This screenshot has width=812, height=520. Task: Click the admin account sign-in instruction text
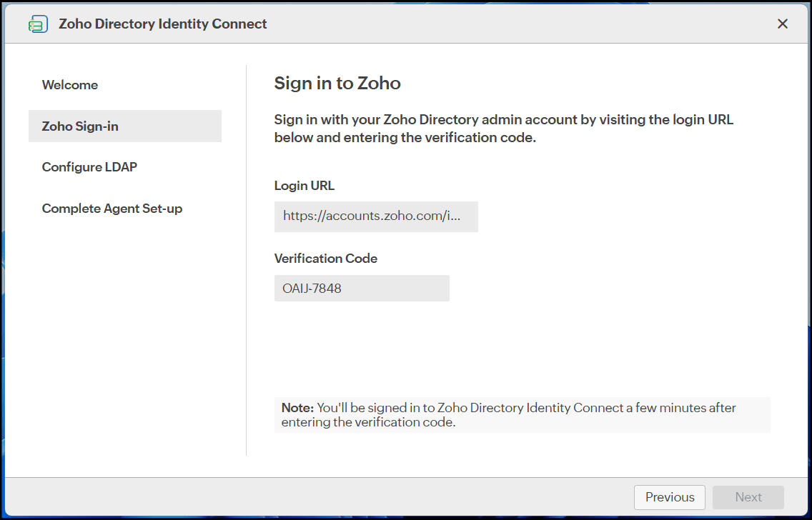click(503, 129)
